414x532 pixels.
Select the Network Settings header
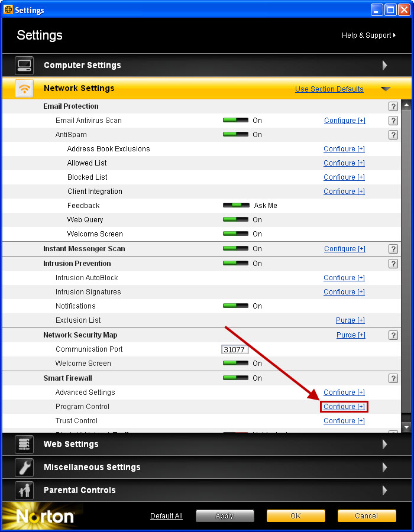pyautogui.click(x=206, y=88)
